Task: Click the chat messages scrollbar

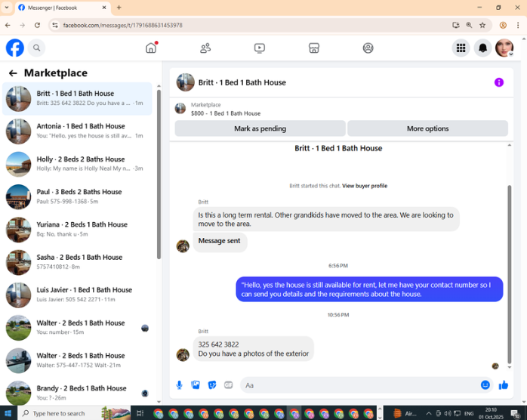Action: 509,274
